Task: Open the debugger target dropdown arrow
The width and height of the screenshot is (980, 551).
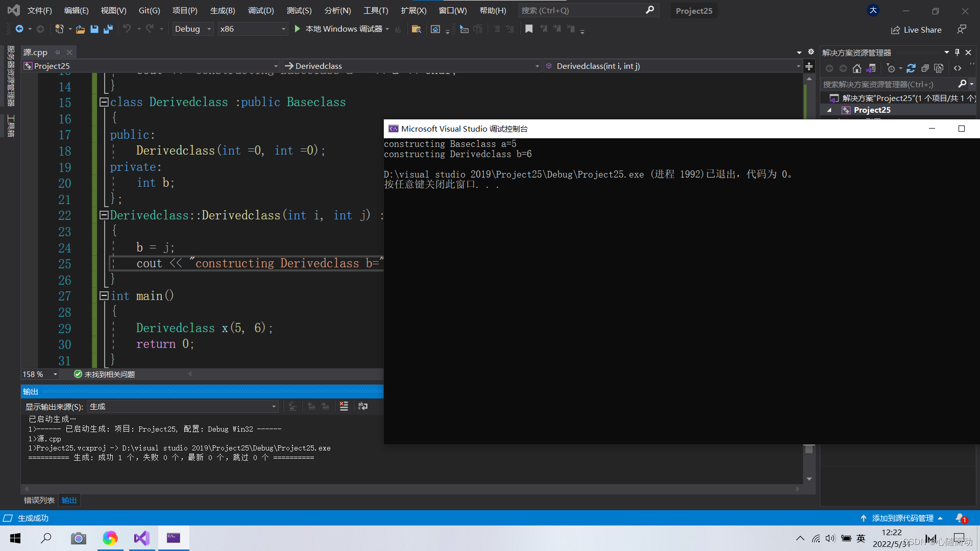Action: pyautogui.click(x=387, y=29)
